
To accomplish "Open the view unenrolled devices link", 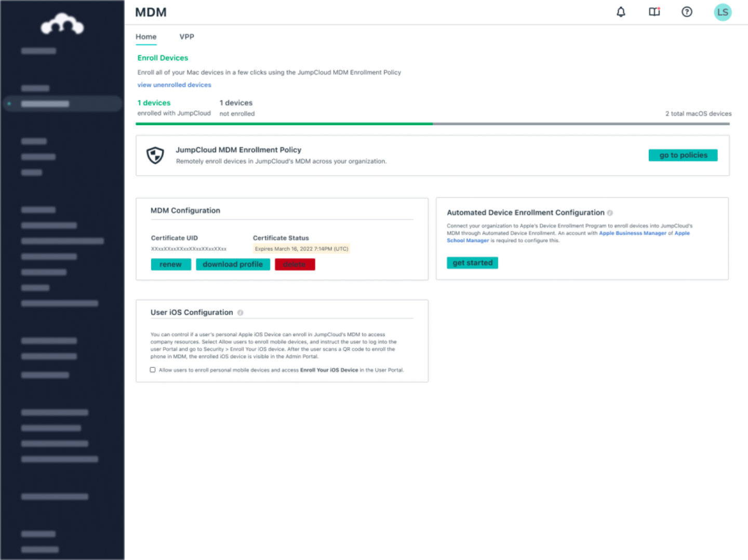I will 174,85.
